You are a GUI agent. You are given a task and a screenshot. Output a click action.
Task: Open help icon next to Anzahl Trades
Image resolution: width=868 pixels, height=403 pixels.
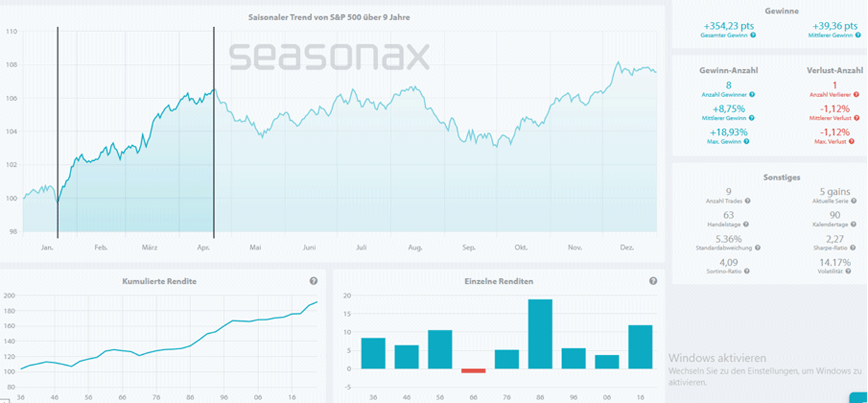(x=748, y=201)
